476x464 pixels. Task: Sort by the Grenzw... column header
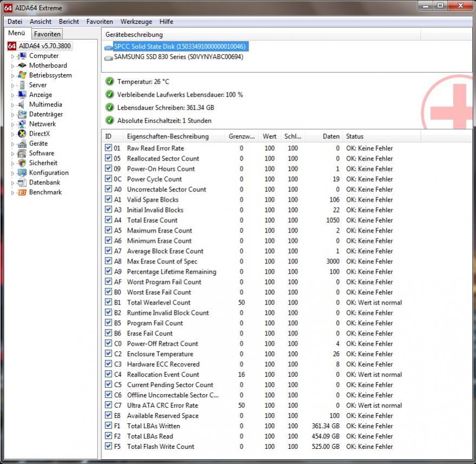coord(242,137)
